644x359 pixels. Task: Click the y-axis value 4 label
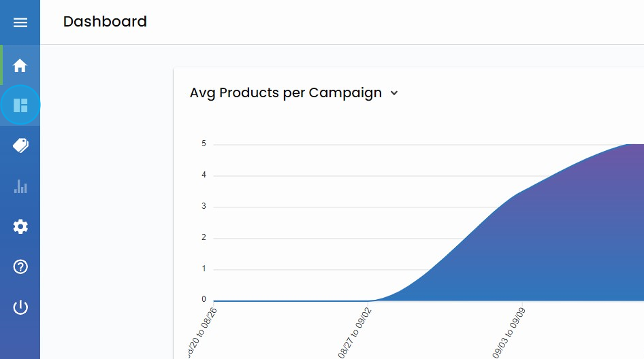pos(204,175)
